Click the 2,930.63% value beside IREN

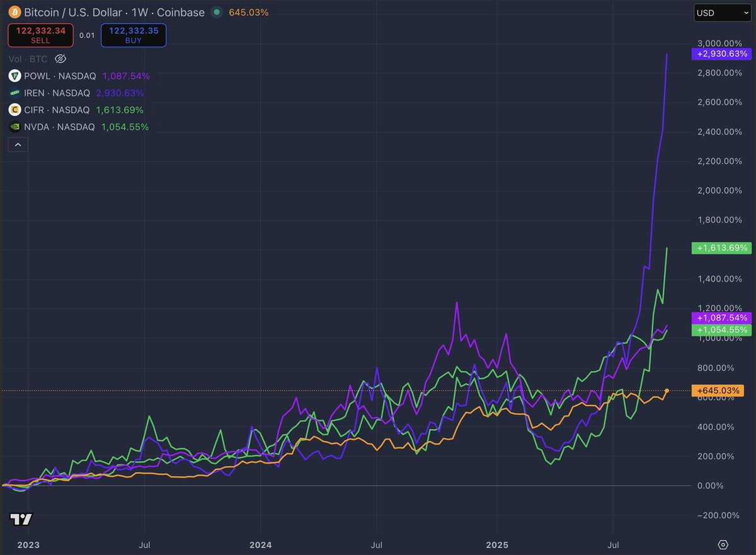point(120,93)
